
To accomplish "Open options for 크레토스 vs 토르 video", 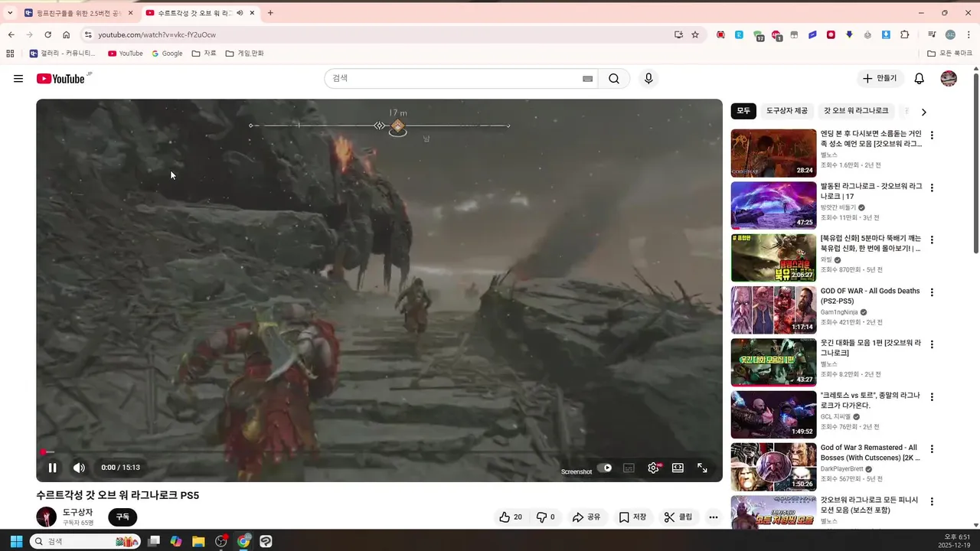I will click(x=932, y=397).
